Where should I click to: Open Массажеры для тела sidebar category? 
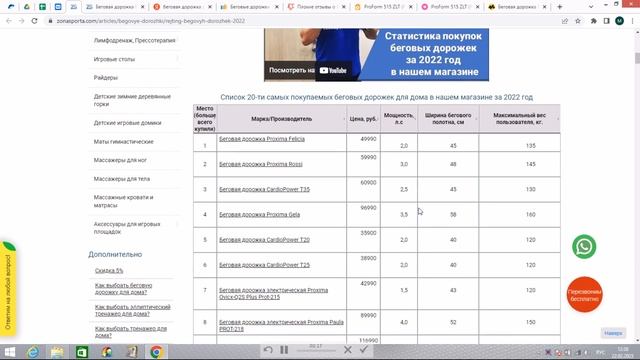click(x=122, y=179)
